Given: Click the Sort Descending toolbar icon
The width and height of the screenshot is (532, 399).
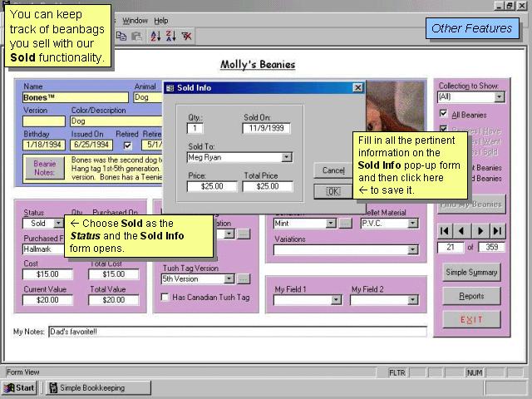Looking at the screenshot, I should click(170, 36).
